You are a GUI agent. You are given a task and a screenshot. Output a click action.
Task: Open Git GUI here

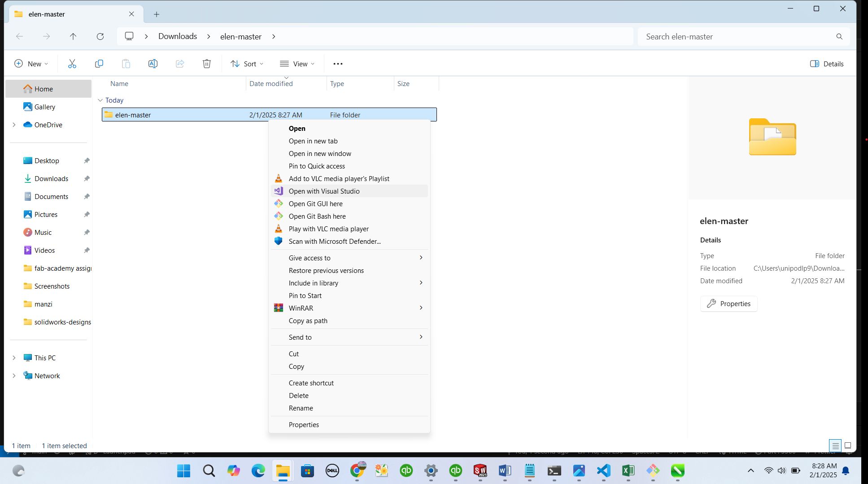pos(315,203)
